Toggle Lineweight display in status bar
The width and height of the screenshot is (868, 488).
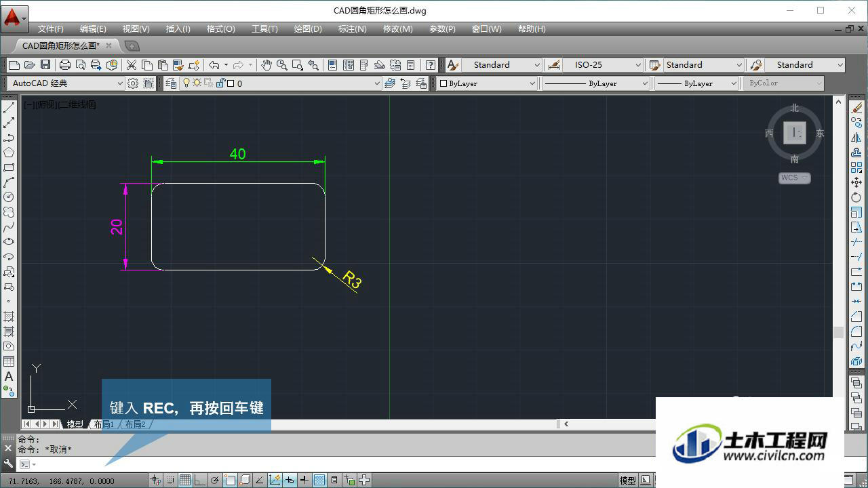coord(304,481)
